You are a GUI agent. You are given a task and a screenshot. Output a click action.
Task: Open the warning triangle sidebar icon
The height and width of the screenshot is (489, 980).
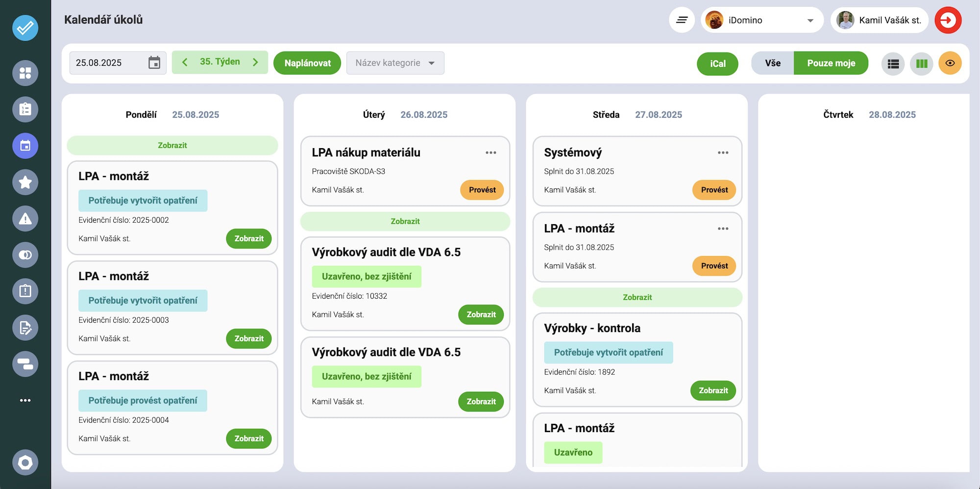pyautogui.click(x=25, y=219)
